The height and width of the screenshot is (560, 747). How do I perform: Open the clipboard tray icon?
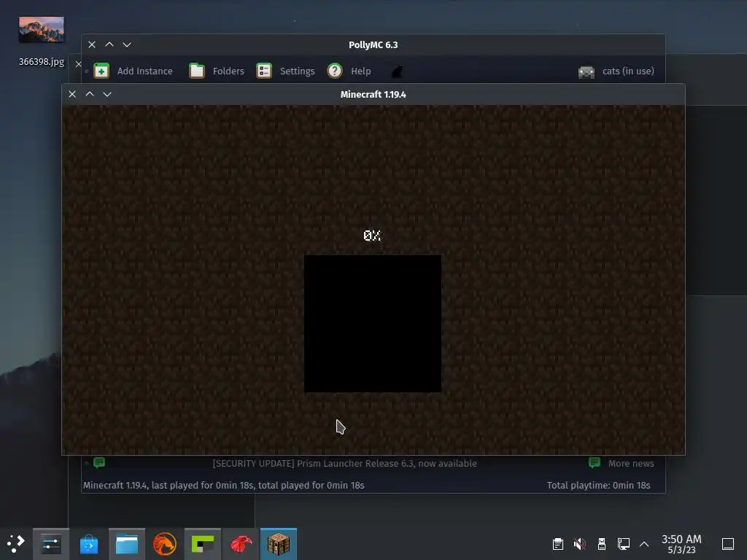[558, 544]
